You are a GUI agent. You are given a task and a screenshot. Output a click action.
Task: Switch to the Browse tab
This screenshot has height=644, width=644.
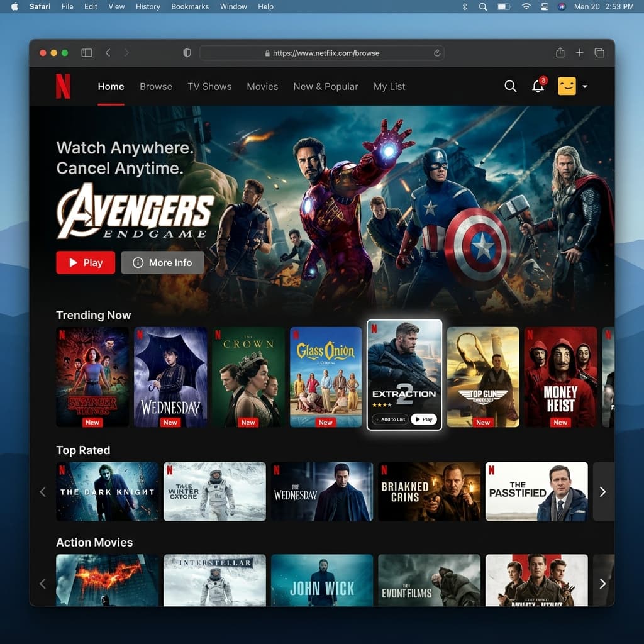[x=156, y=87]
